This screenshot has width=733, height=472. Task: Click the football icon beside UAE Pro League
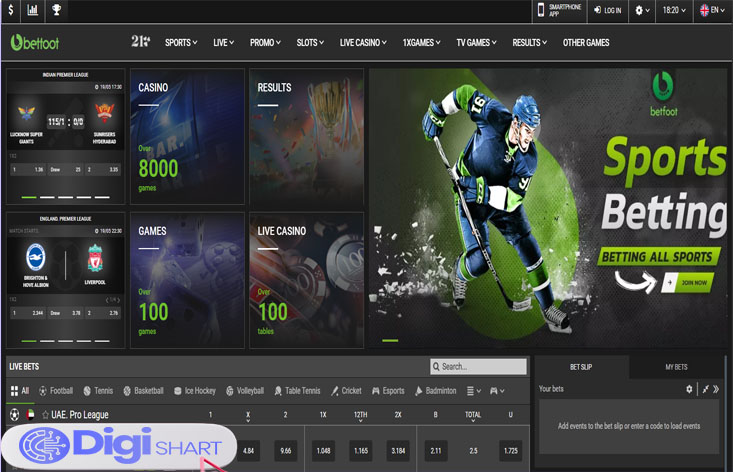click(14, 415)
